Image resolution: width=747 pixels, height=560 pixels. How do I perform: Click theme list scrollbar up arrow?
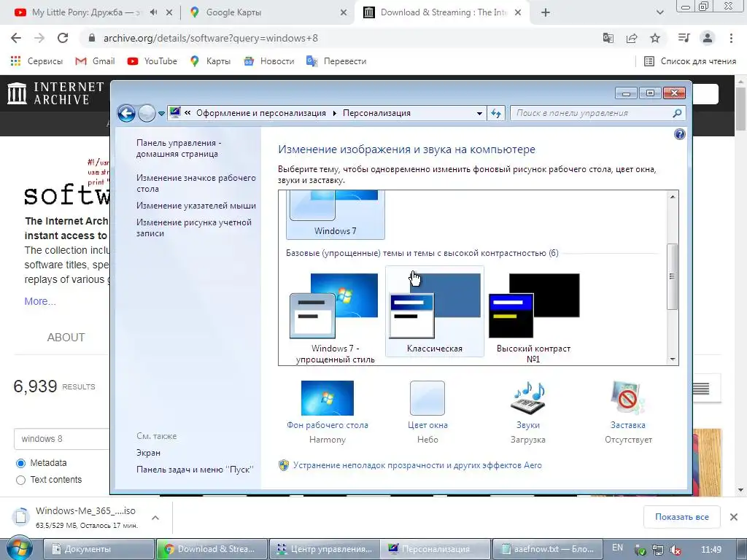pos(672,197)
